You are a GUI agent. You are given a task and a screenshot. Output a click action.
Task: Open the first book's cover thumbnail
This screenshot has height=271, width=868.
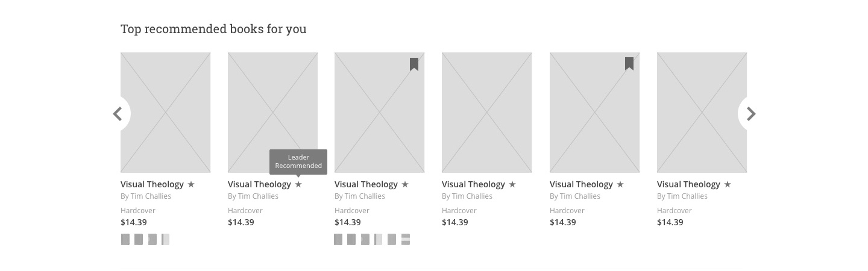click(x=166, y=113)
